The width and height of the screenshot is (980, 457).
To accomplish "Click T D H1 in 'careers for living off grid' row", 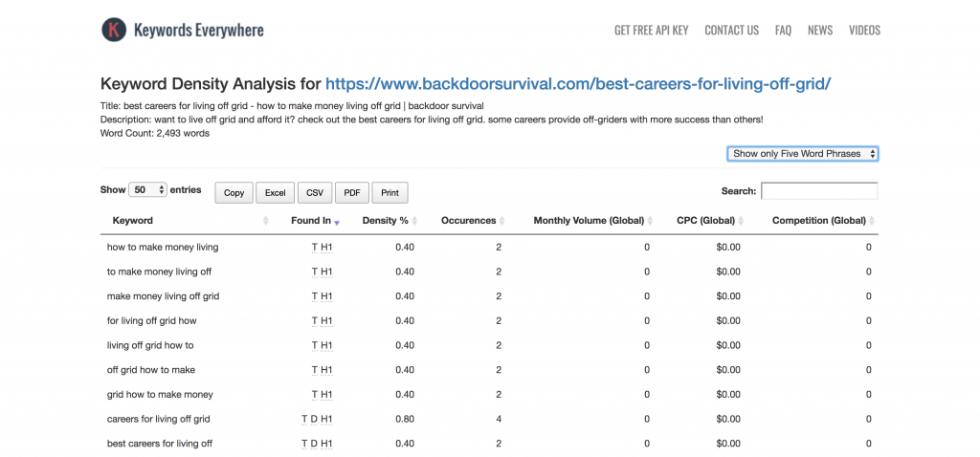I will [317, 419].
